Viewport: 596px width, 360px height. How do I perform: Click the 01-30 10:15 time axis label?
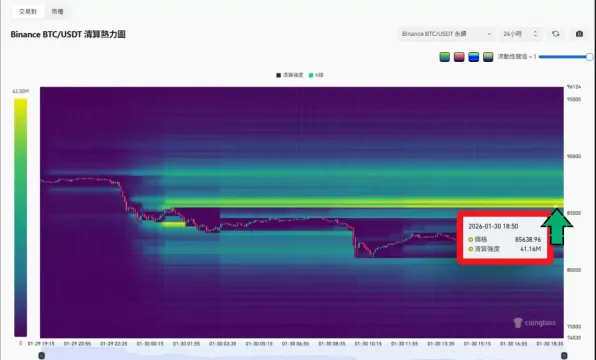point(368,344)
